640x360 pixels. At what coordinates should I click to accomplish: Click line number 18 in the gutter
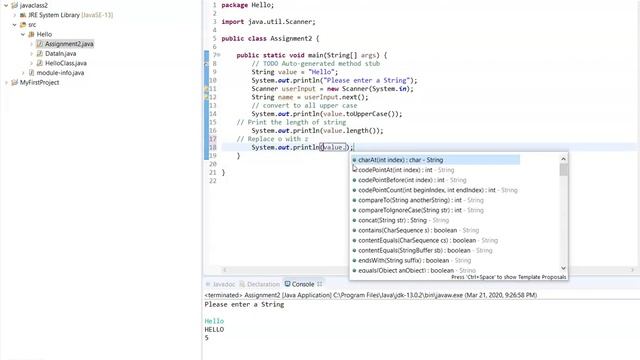(213, 147)
